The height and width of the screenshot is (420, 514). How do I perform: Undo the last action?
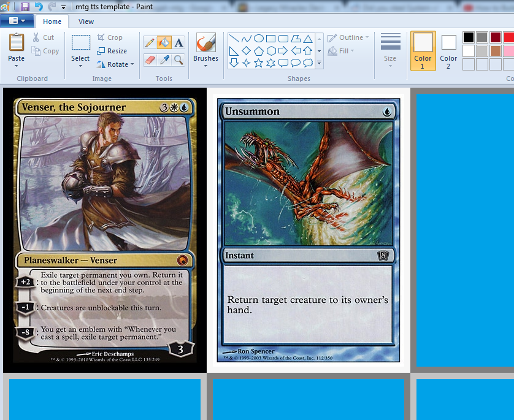[39, 6]
